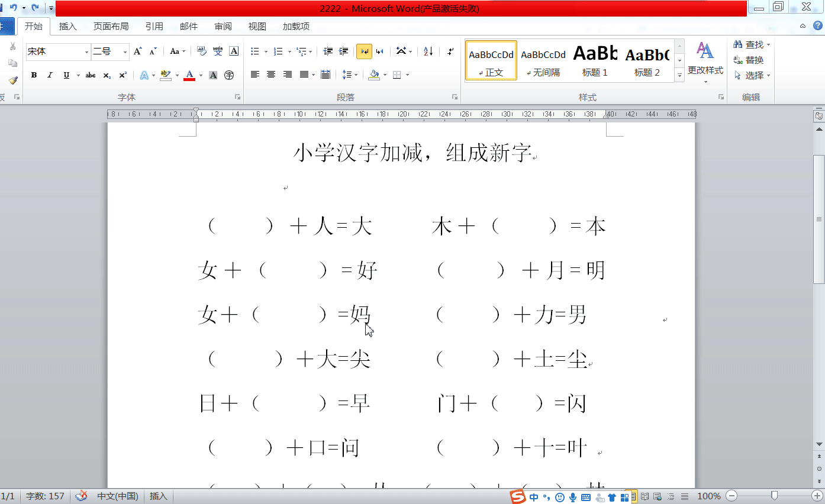Sort paragraphs with the A-Z icon
Image resolution: width=825 pixels, height=504 pixels.
428,51
